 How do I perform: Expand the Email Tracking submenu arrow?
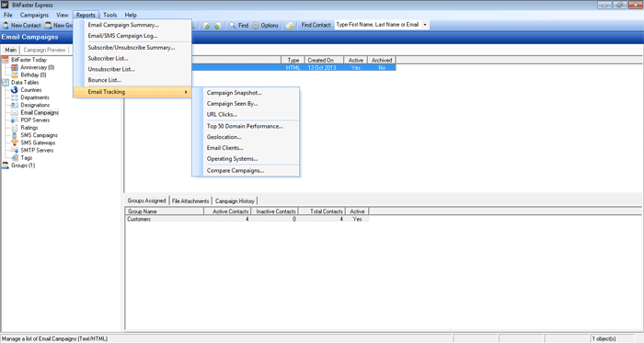coord(186,92)
